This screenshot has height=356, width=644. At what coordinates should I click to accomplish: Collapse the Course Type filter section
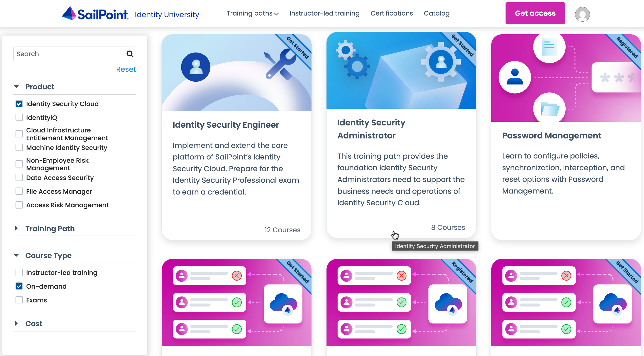point(17,255)
